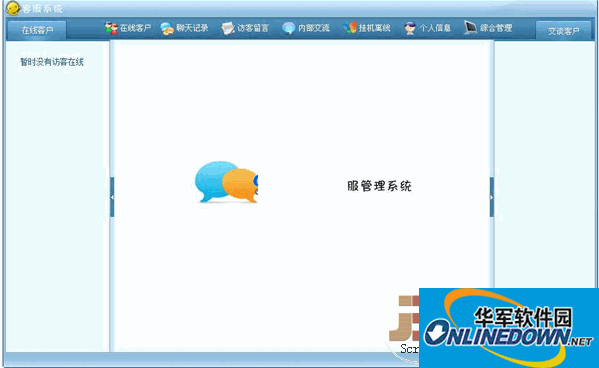Click the ONLINEDOWN.NET watermark banner
Viewport: 599px width, 368px height.
click(x=509, y=328)
